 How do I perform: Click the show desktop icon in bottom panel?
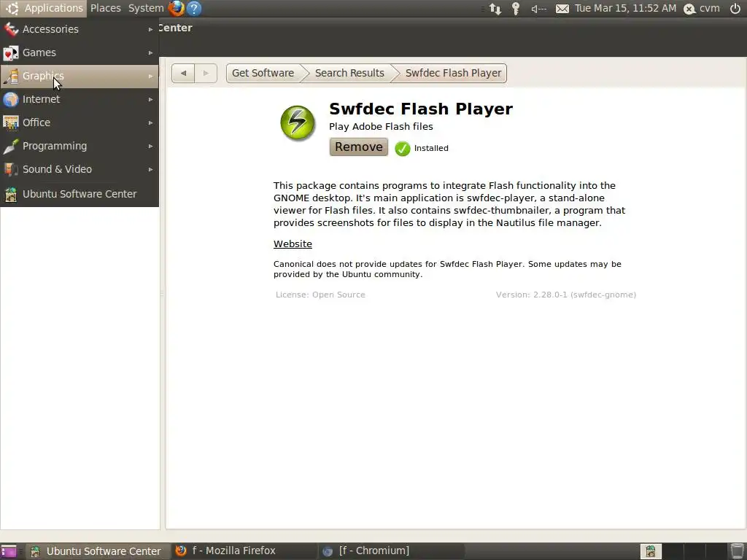pyautogui.click(x=9, y=551)
